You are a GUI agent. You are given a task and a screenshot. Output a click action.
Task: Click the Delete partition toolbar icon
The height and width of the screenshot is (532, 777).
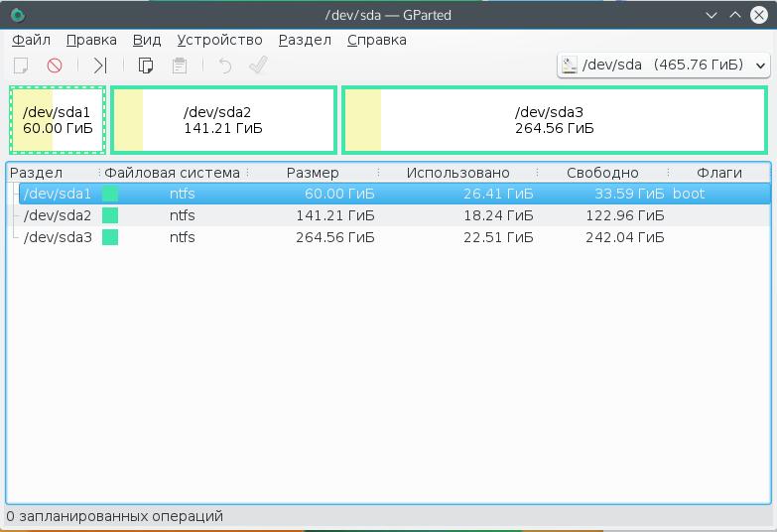tap(55, 66)
